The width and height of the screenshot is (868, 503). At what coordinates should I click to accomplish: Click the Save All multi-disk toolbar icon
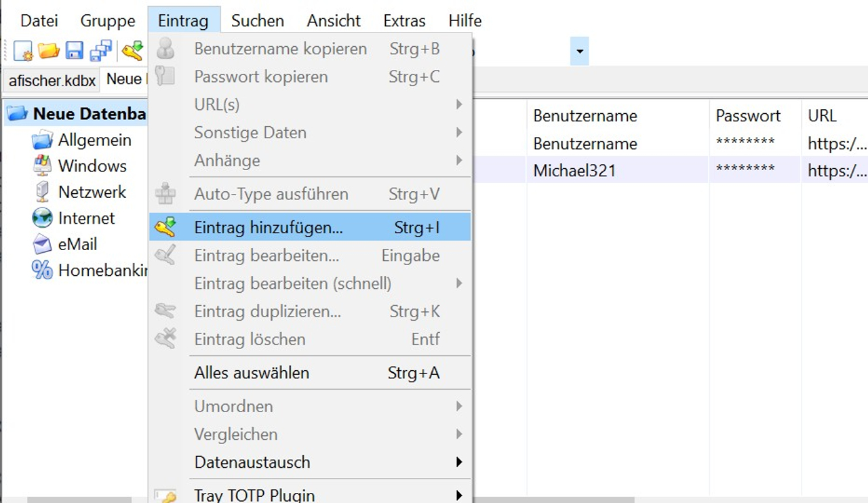click(101, 51)
